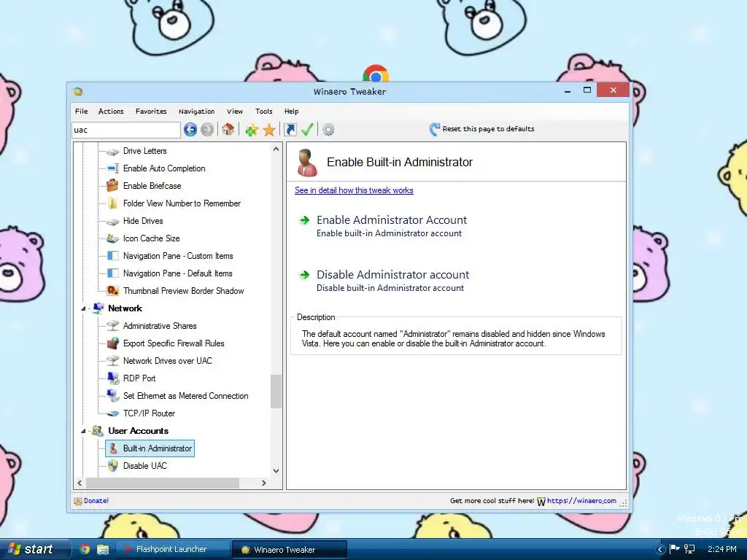Click the create shortcut arrow icon
This screenshot has width=747, height=560.
pos(290,130)
